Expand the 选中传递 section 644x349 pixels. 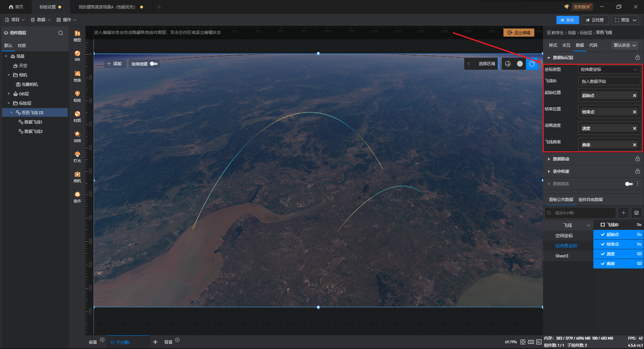[x=549, y=171]
